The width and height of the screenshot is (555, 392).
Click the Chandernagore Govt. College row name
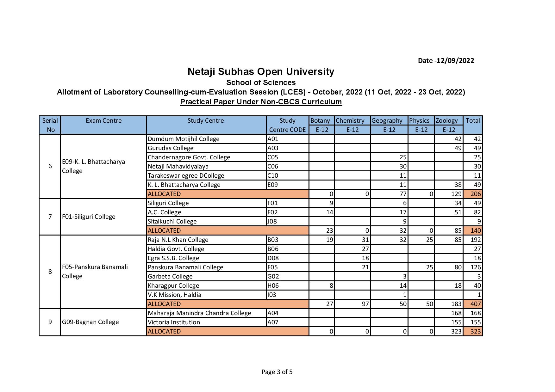click(x=189, y=157)
